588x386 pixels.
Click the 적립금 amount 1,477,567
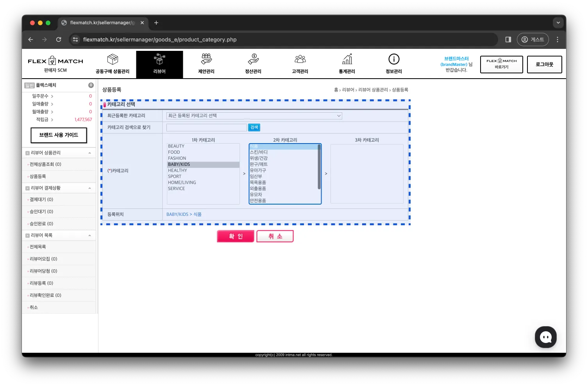click(83, 120)
